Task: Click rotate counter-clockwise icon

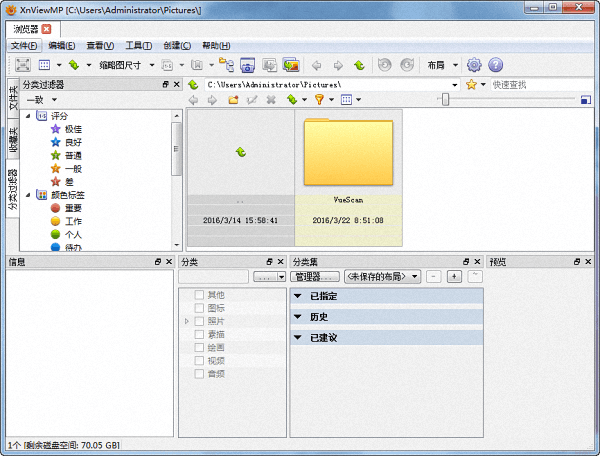Action: pos(385,65)
